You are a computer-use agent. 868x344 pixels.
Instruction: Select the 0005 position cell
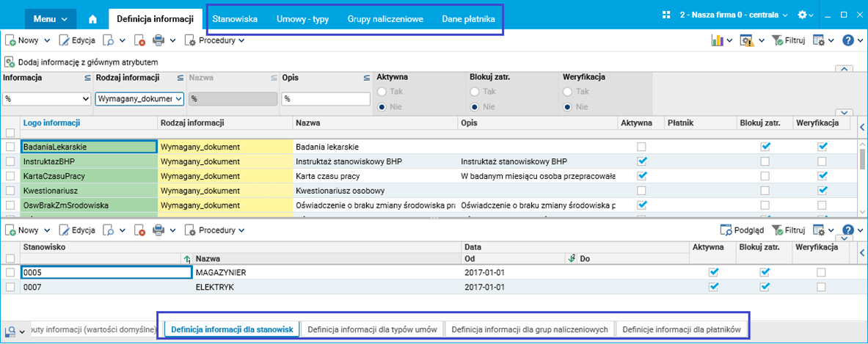pos(106,272)
